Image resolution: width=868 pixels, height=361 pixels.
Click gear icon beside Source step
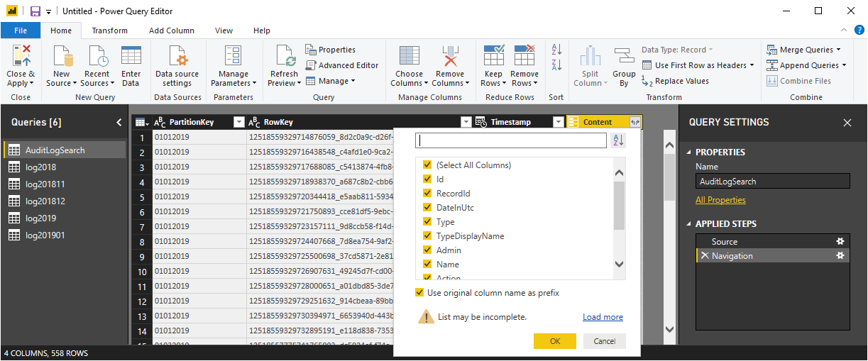pyautogui.click(x=840, y=242)
